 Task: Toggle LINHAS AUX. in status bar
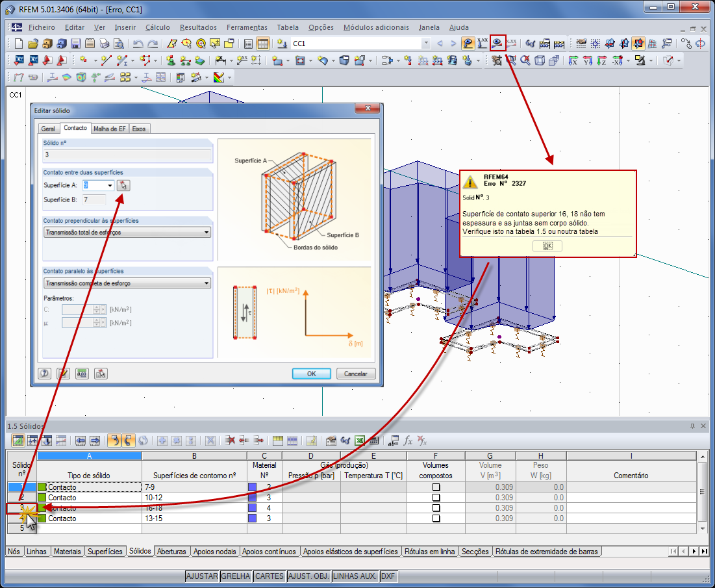[355, 576]
